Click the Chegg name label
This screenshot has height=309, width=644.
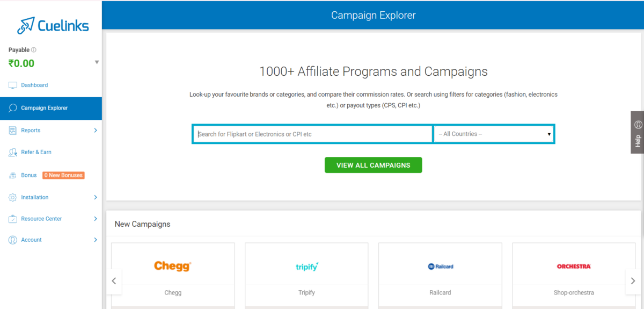pyautogui.click(x=173, y=293)
